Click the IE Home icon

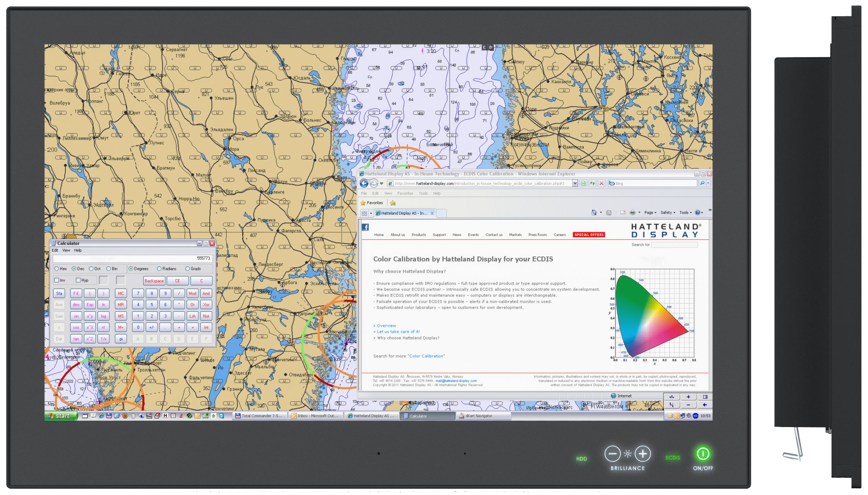coord(594,212)
